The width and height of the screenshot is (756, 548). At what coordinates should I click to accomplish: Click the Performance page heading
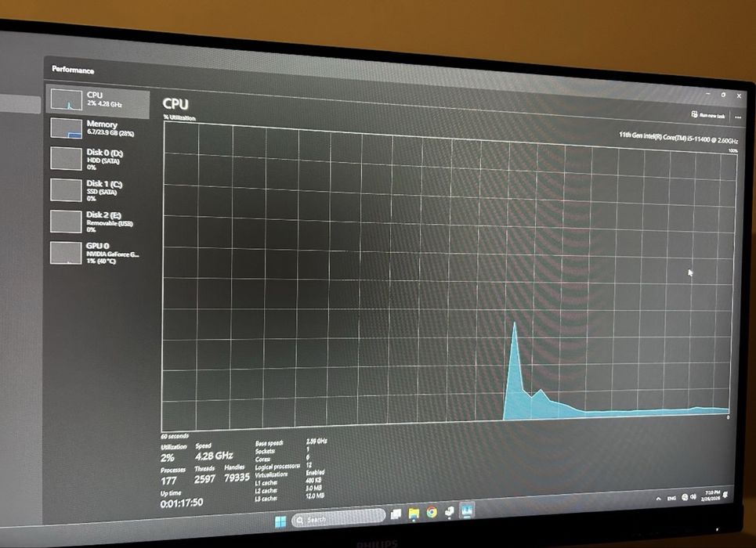point(73,70)
